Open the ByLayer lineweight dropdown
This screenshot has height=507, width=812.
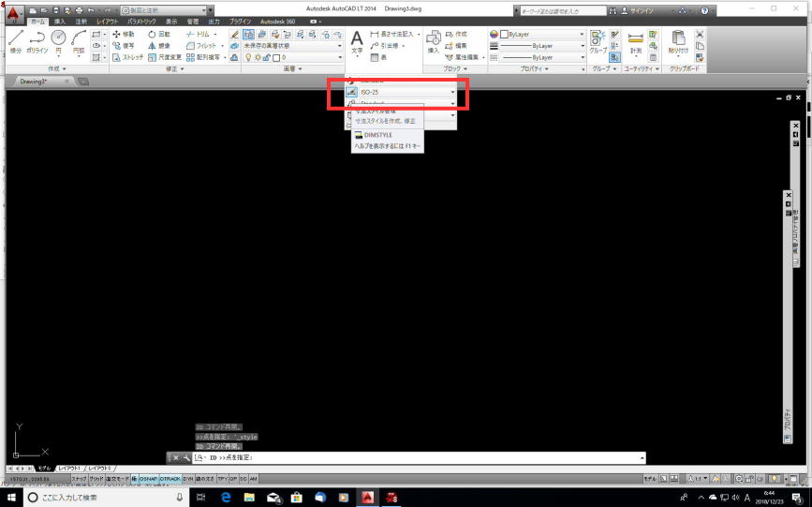tap(542, 46)
